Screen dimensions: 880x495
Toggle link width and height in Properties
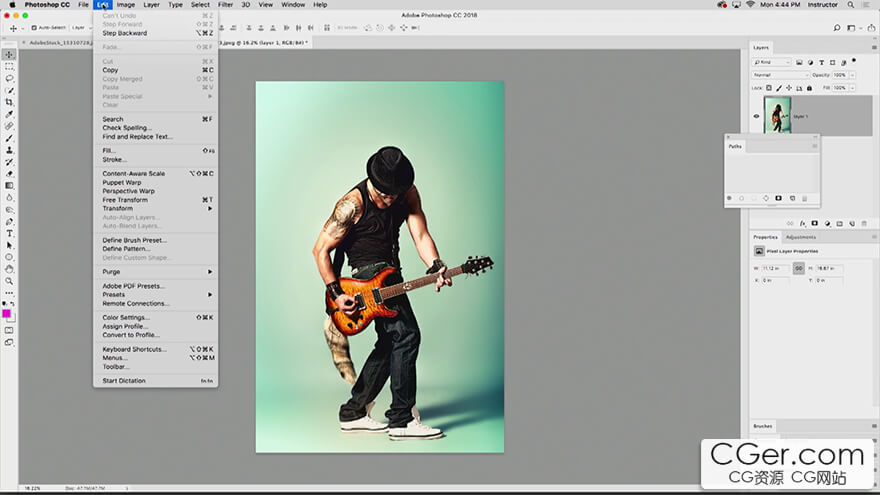tap(798, 268)
